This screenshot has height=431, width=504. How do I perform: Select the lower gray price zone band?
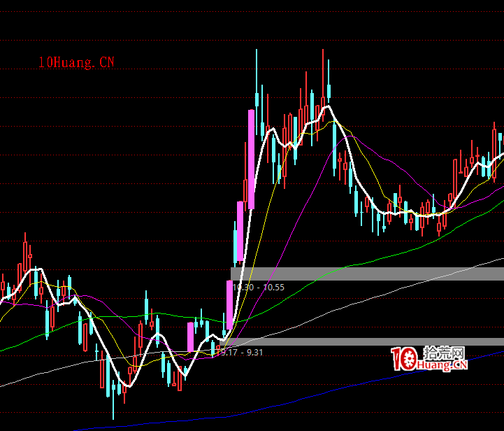coord(361,341)
